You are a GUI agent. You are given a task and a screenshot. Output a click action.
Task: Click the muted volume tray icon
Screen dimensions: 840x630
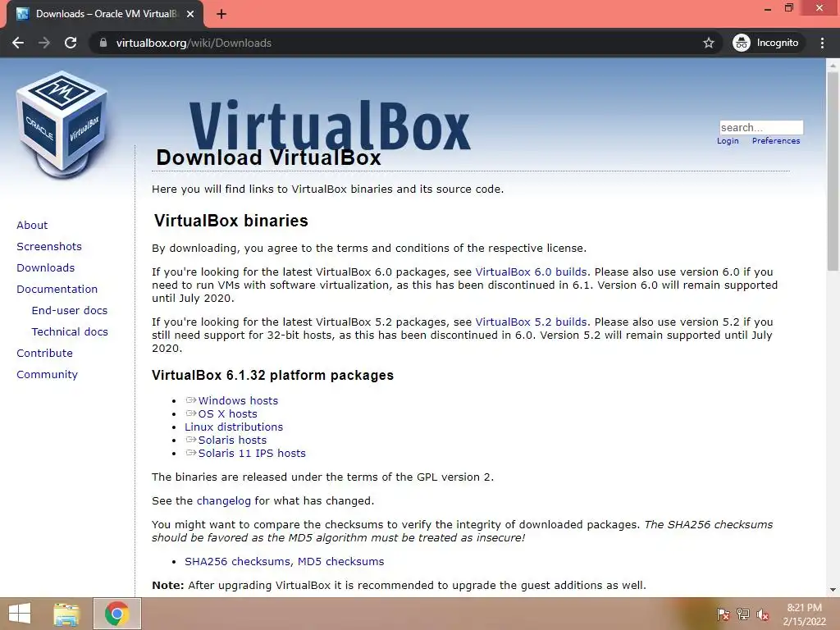[x=763, y=614]
